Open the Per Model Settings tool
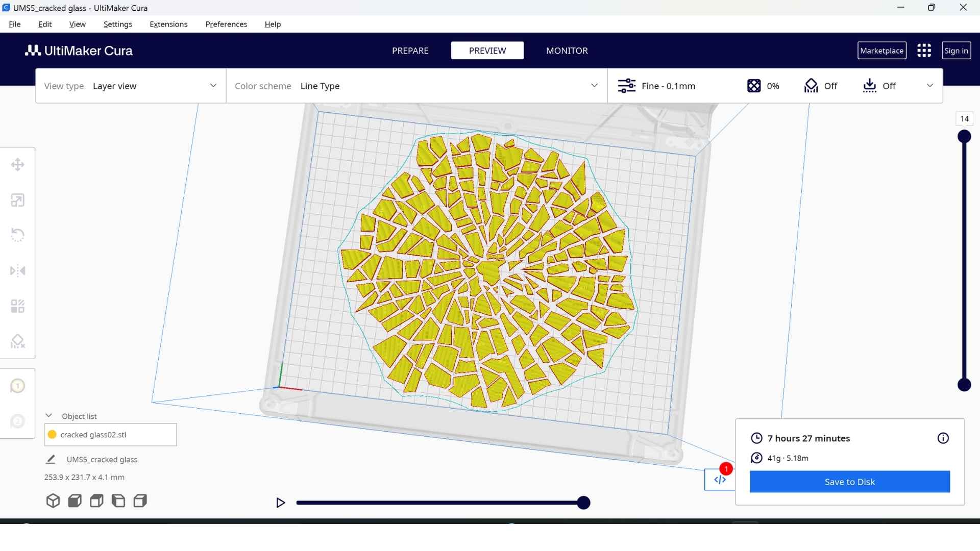 point(17,306)
